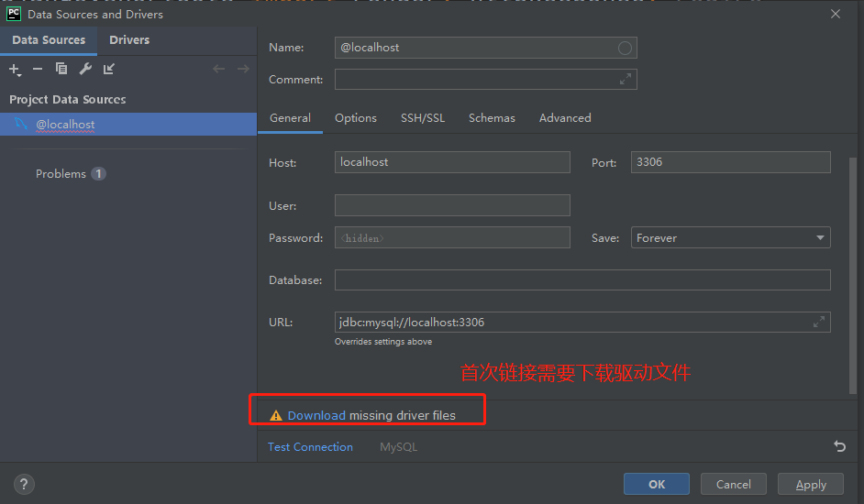Click the Problems count badge
Screen dimensions: 864x504
[99, 174]
